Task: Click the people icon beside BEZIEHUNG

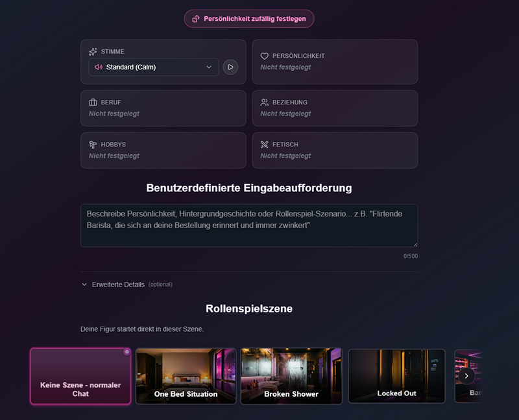Action: [265, 102]
